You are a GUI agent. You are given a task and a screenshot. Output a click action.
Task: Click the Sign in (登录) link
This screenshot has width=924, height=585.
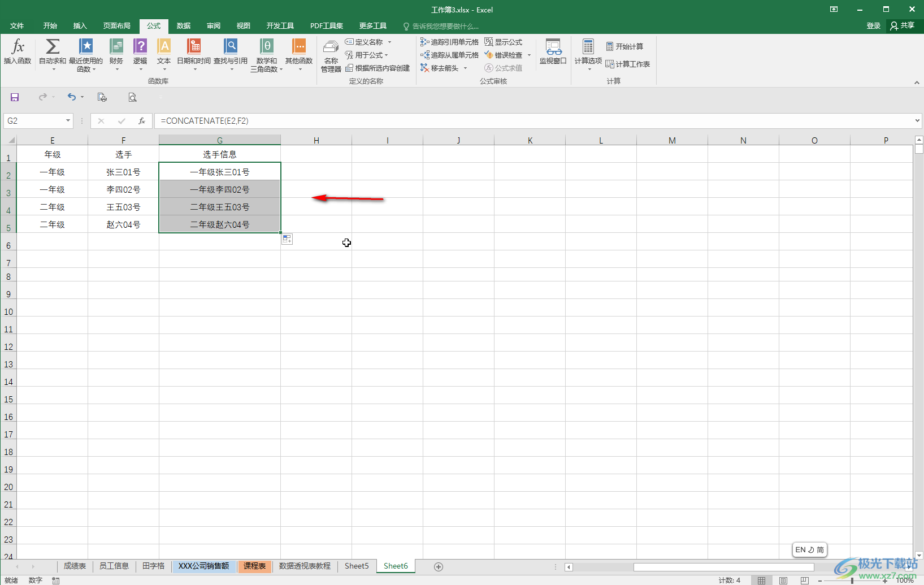pos(874,26)
